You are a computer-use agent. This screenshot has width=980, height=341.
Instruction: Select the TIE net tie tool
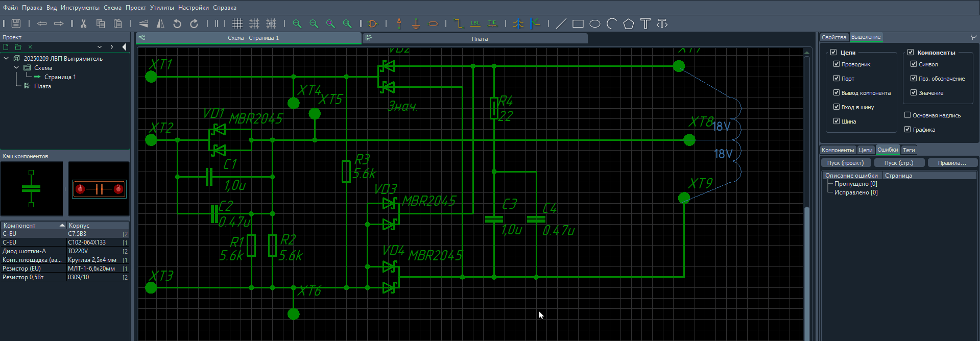(492, 23)
